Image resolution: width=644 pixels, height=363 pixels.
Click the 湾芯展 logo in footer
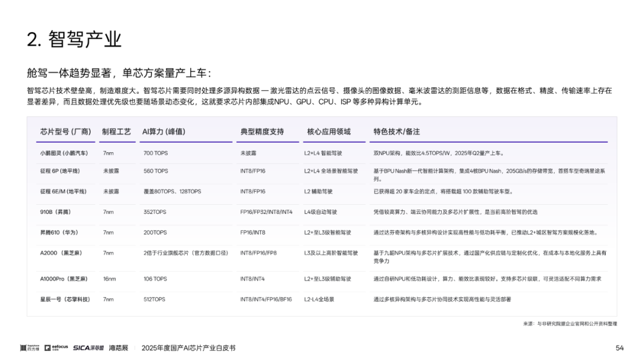tap(118, 348)
